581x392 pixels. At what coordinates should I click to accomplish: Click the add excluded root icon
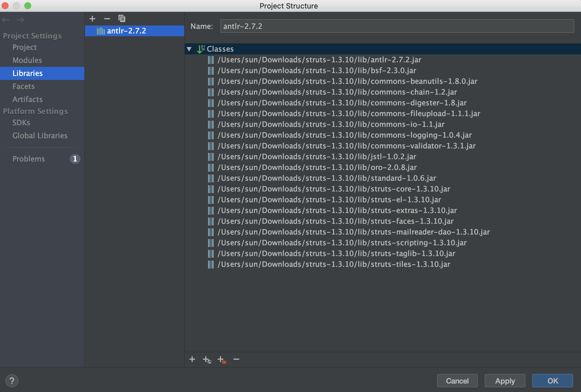(x=222, y=359)
